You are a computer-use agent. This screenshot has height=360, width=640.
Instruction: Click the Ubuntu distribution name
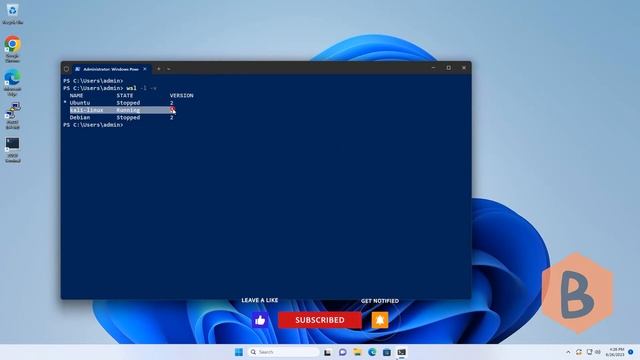pyautogui.click(x=80, y=103)
